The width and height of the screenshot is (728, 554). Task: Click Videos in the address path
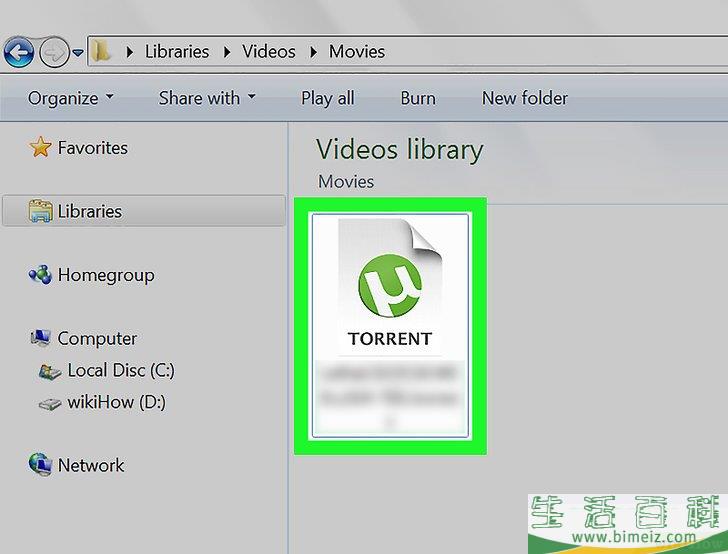pos(269,52)
